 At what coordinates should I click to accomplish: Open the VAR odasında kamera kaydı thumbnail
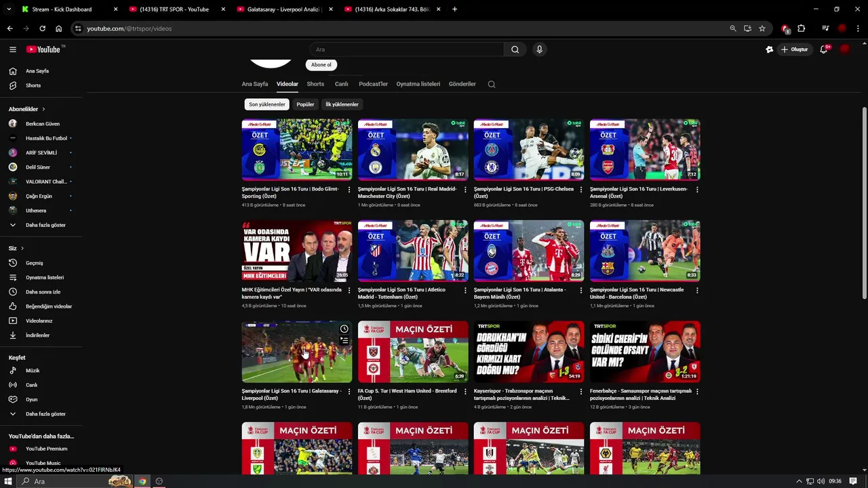click(297, 251)
